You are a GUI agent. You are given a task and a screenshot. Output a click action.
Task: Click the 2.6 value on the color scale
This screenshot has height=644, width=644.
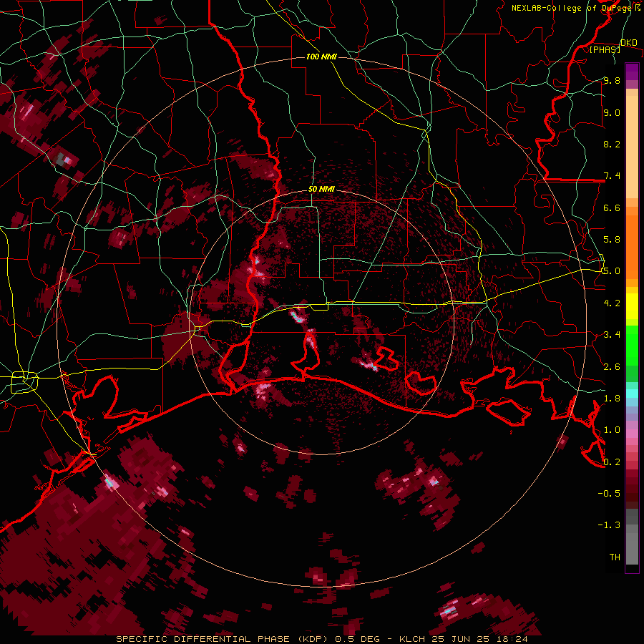612,366
